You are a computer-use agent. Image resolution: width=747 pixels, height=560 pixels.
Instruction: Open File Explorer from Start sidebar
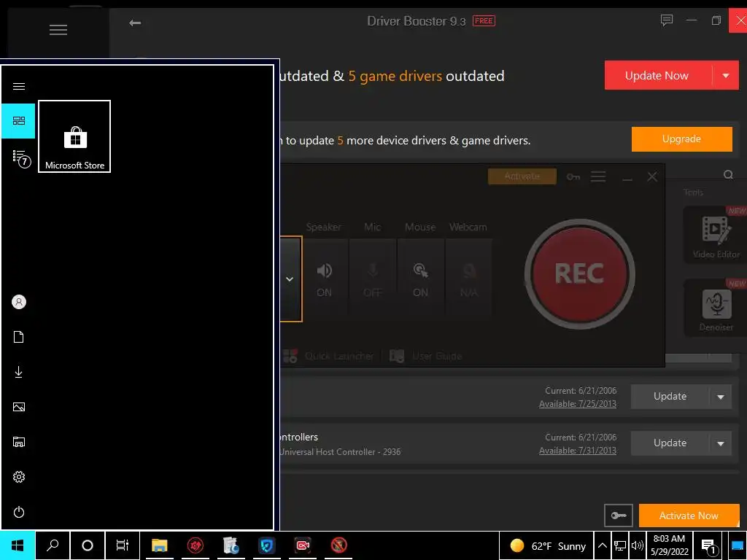click(x=18, y=442)
